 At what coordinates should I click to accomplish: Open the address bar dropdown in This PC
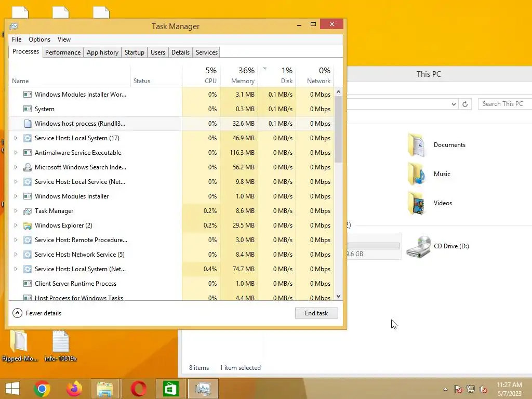pos(454,104)
